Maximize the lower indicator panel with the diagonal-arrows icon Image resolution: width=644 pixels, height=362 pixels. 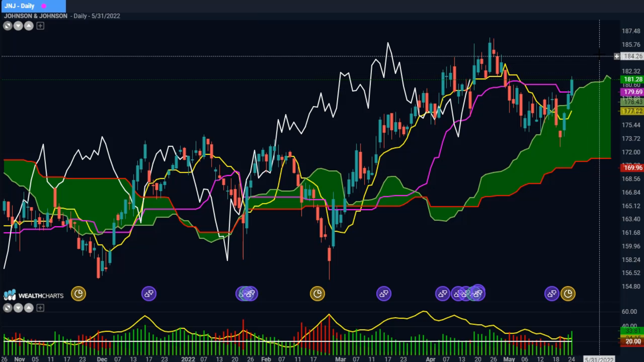coord(7,308)
